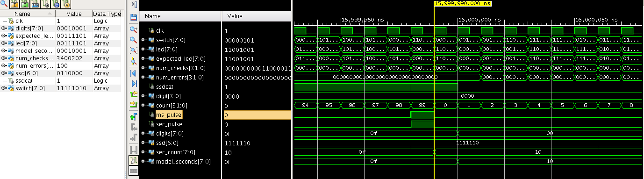
Task: Toggle the Input ports filter
Action: pos(14,4)
